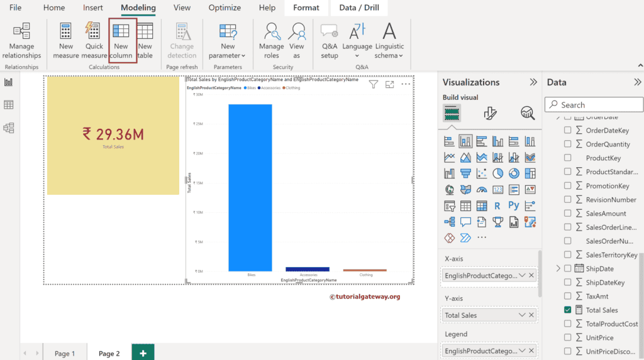Open Y-axis Total Sales dropdown chevron
This screenshot has width=644, height=360.
[x=522, y=315]
